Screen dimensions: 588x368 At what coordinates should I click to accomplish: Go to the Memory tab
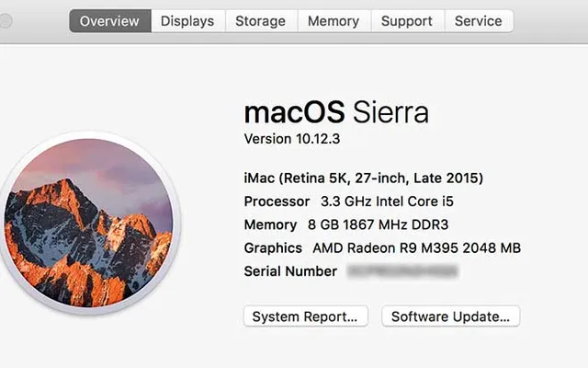pos(334,21)
